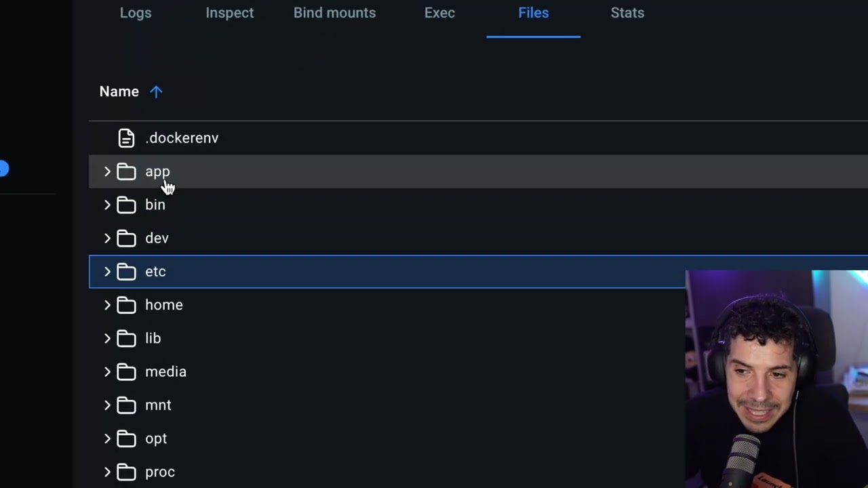Click the app folder icon
Screen dimensions: 868x488
[x=126, y=171]
